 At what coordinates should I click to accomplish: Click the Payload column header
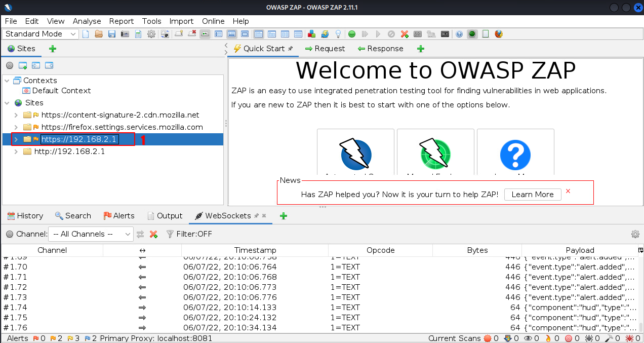580,250
